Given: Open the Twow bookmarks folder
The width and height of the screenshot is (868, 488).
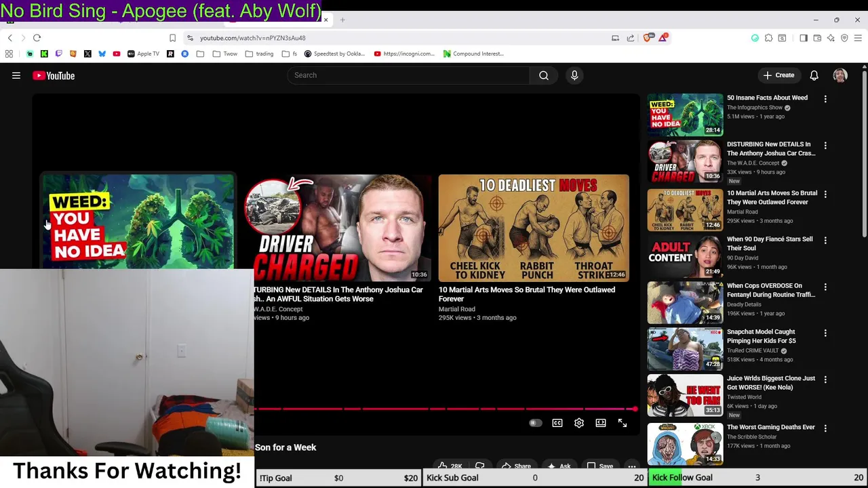Looking at the screenshot, I should 224,54.
